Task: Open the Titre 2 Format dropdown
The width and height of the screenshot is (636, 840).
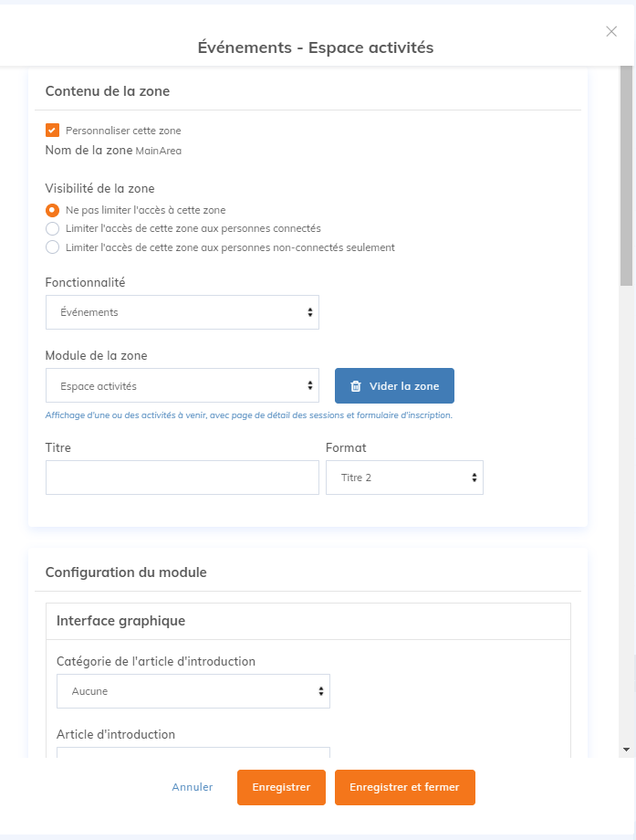Action: point(403,478)
